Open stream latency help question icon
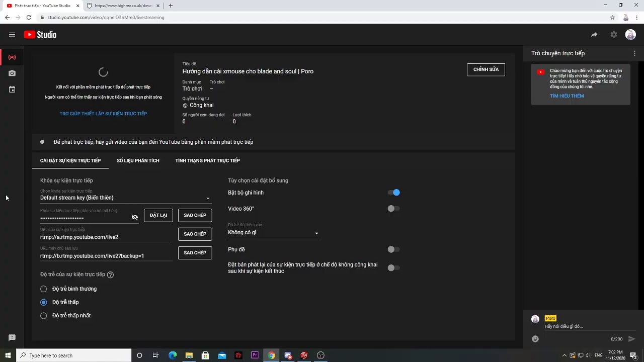Screen dimensions: 644x362 (110, 275)
